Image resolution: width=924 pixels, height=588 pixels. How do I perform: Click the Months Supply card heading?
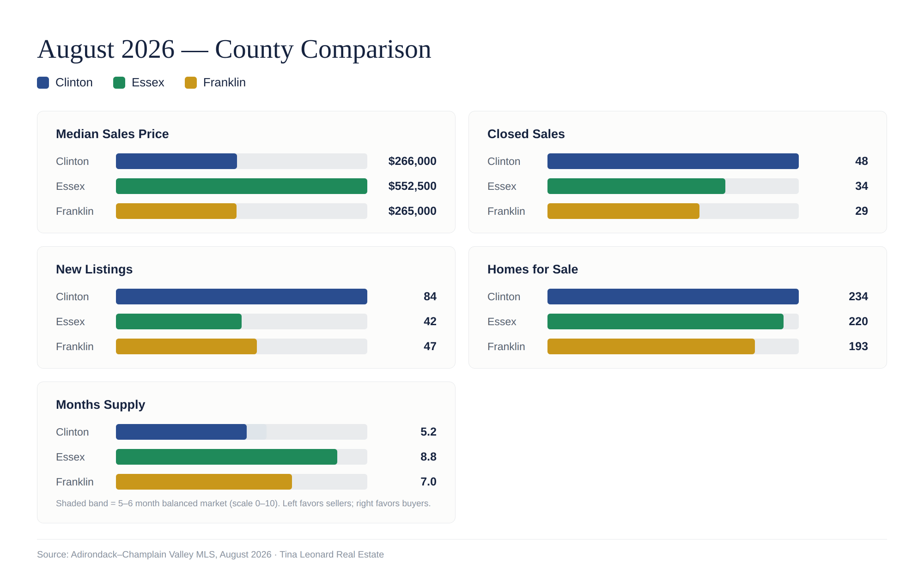[x=100, y=405]
